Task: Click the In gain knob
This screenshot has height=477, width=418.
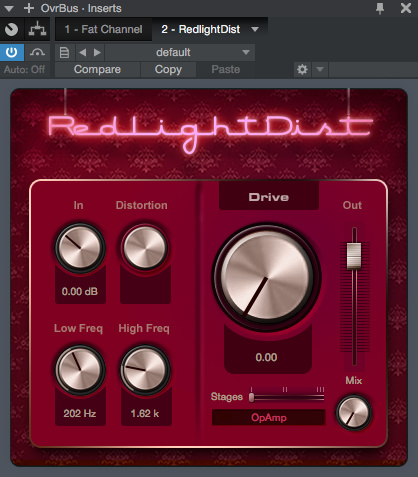Action: [x=80, y=248]
